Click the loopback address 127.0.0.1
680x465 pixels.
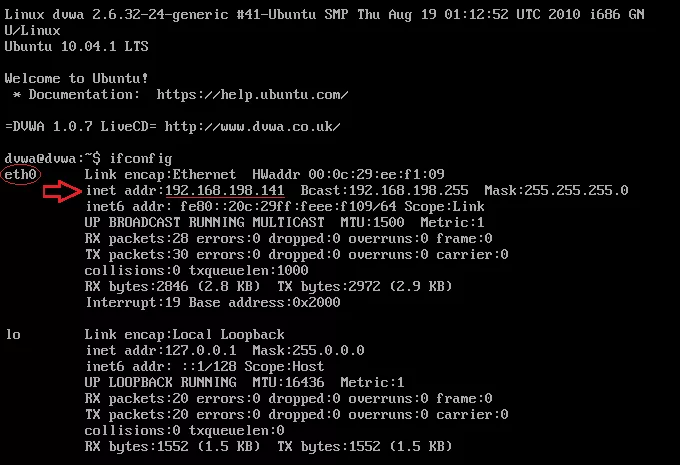(201, 350)
